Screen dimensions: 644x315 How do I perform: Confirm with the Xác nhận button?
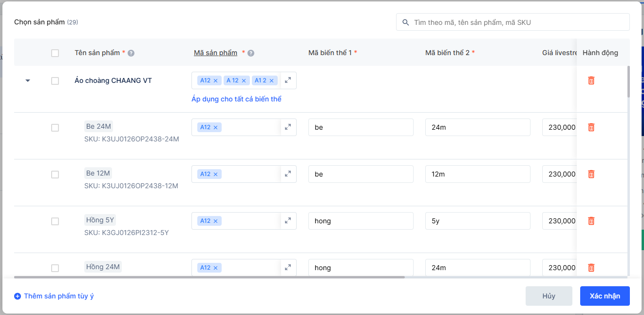tap(605, 296)
